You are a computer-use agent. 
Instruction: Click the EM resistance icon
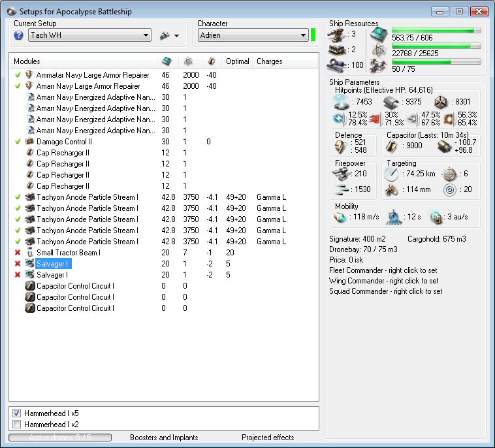339,119
